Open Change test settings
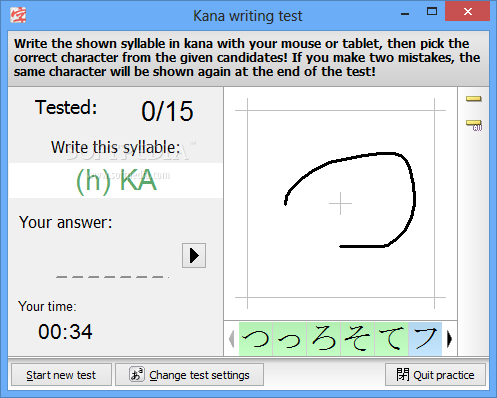 coord(189,375)
